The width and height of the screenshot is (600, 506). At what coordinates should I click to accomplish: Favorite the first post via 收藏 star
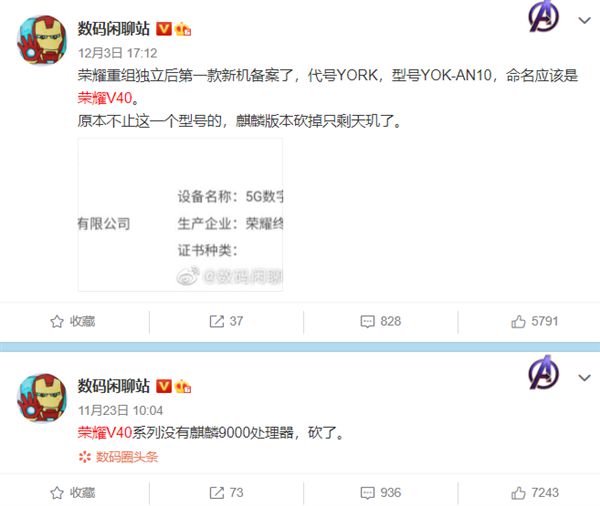[x=73, y=321]
